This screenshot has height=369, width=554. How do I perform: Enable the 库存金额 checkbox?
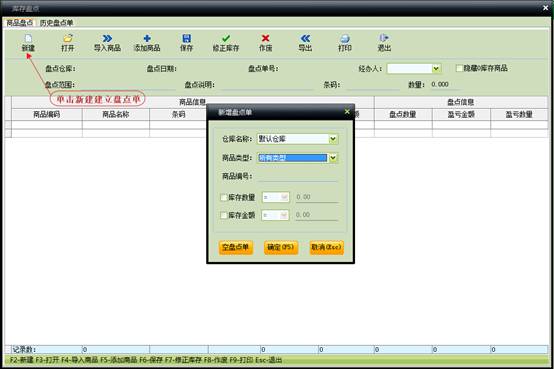click(224, 215)
